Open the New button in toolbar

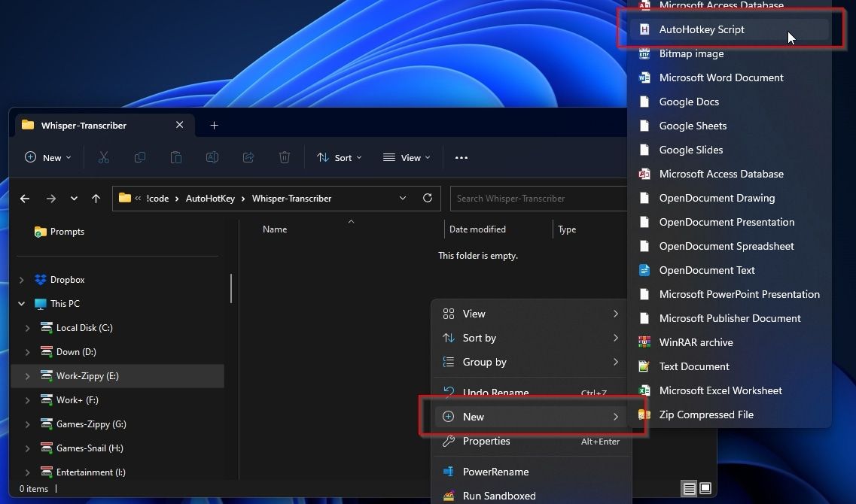48,157
